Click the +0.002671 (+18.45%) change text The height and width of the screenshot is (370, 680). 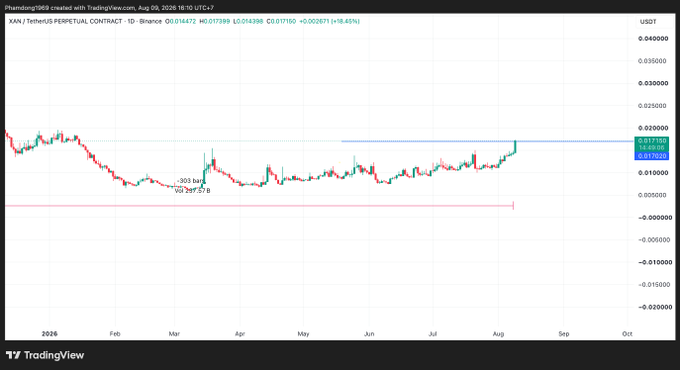(x=329, y=21)
